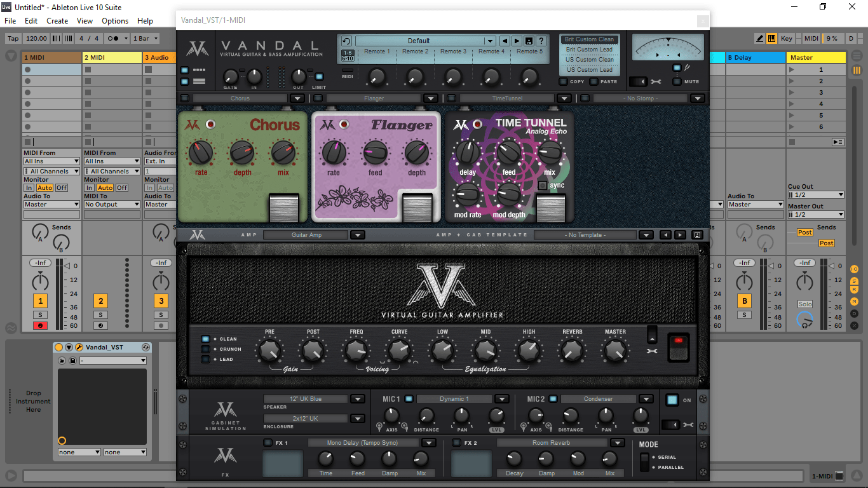Viewport: 868px width, 488px height.
Task: Open speaker 12" UK Blue dropdown
Action: point(358,399)
